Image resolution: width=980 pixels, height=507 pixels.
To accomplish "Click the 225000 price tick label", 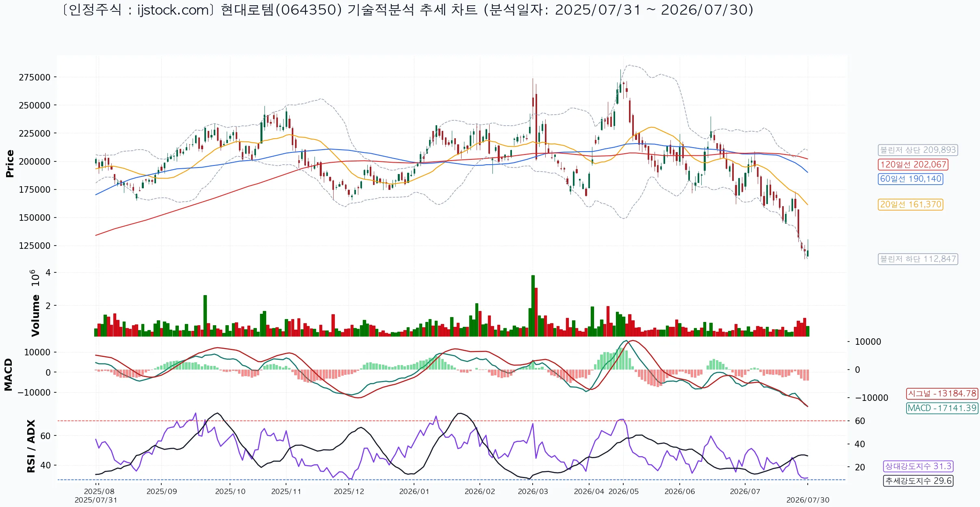I will click(x=35, y=133).
